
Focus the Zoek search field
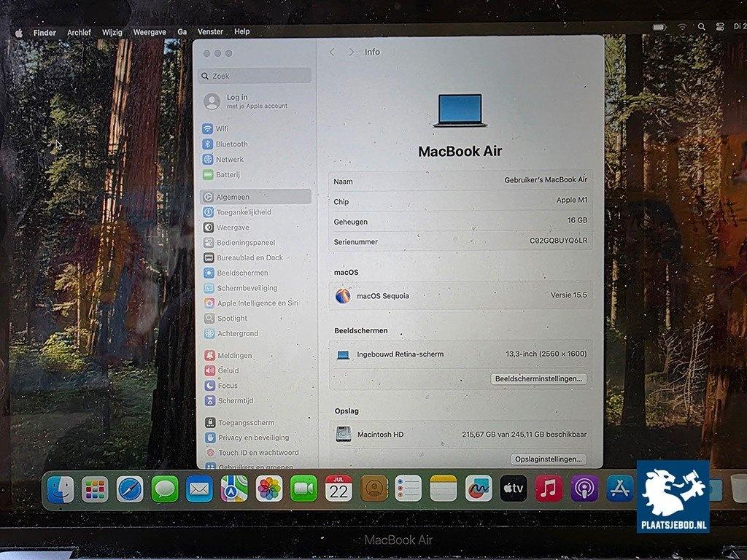[x=255, y=76]
